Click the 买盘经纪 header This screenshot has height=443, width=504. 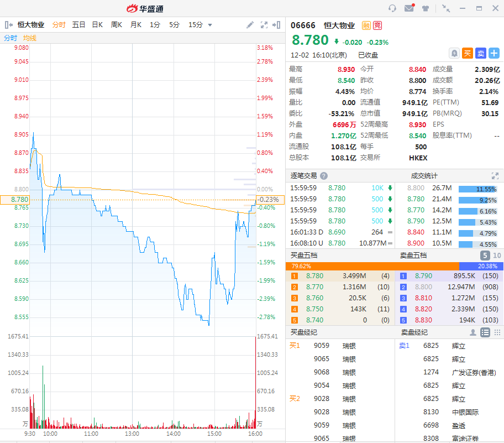pyautogui.click(x=304, y=332)
